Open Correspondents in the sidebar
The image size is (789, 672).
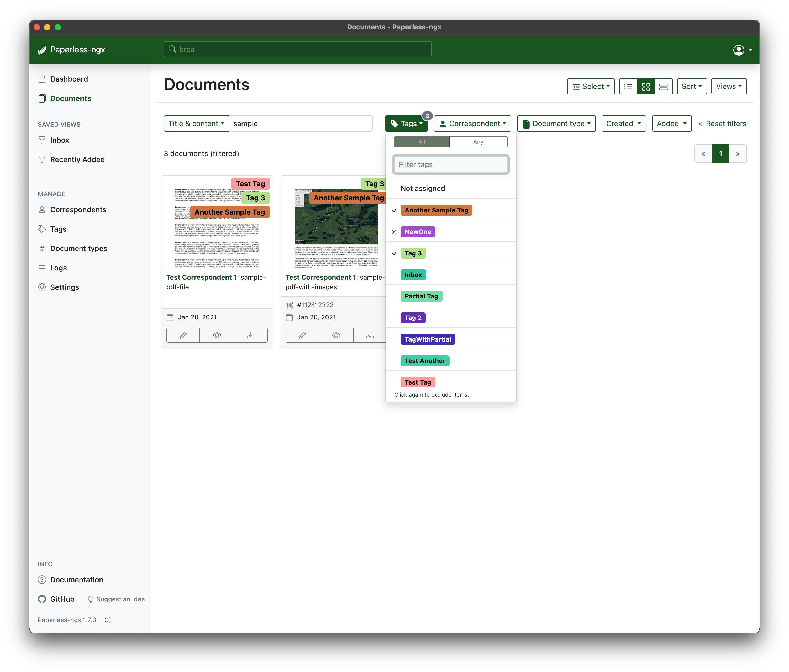point(78,210)
